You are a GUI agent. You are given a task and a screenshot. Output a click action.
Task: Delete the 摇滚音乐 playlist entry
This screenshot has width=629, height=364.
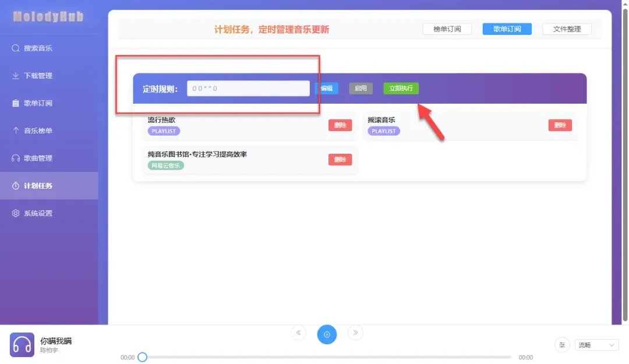coord(560,125)
